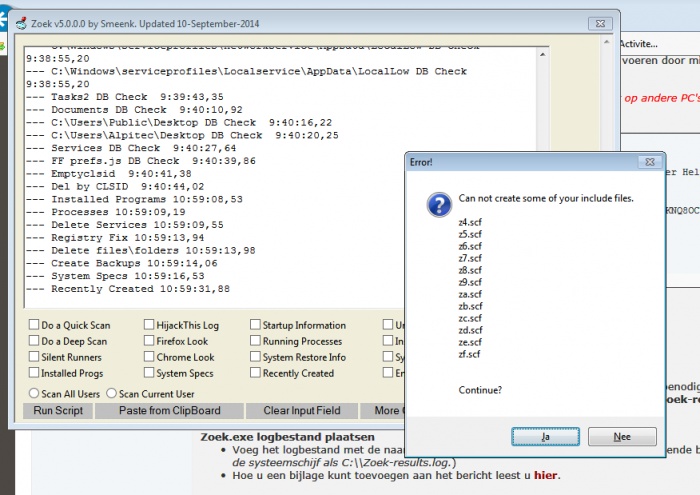Close the Zoek main window
The width and height of the screenshot is (700, 495).
(x=600, y=24)
